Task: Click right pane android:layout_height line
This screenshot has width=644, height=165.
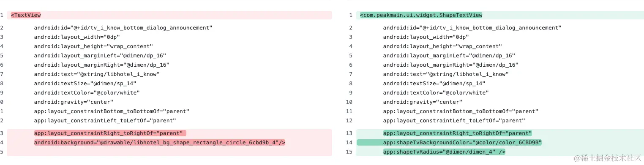Action: click(442, 46)
